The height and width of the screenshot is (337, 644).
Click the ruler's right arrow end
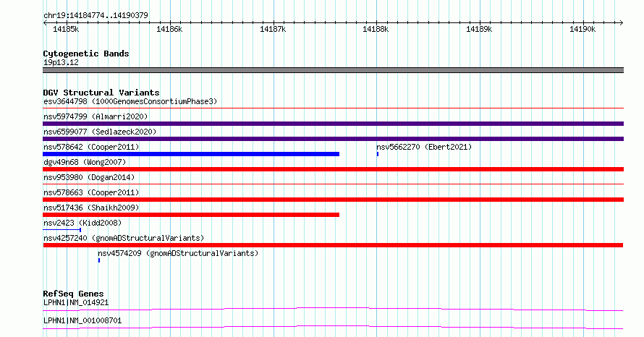coord(622,22)
